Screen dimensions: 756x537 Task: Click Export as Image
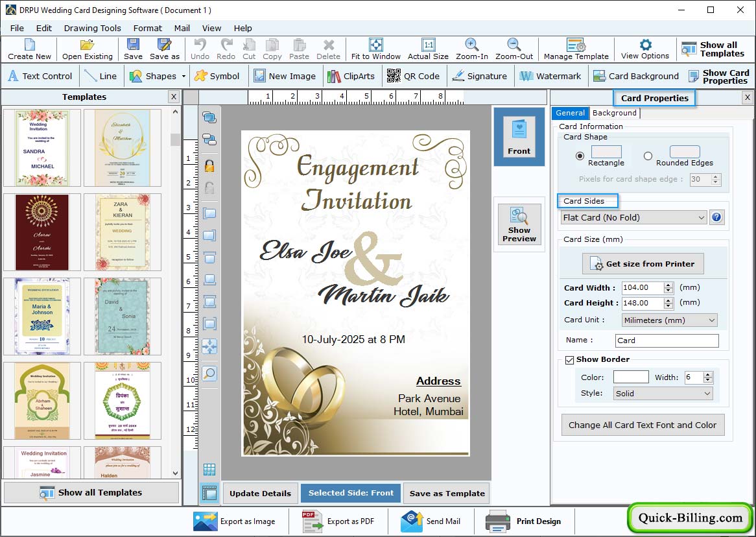[234, 521]
